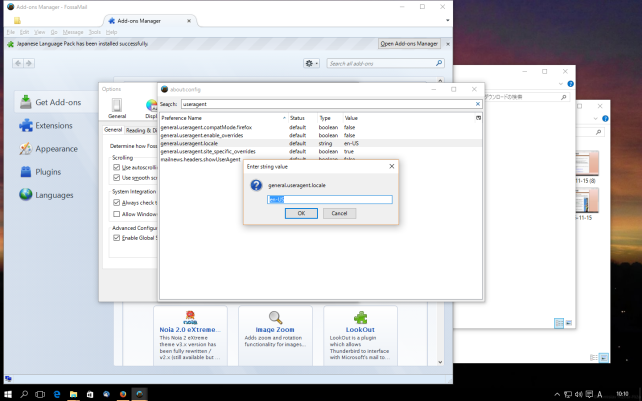Screen dimensions: 642x401
Task: Open the Plugins category lego icon
Action: pos(25,172)
